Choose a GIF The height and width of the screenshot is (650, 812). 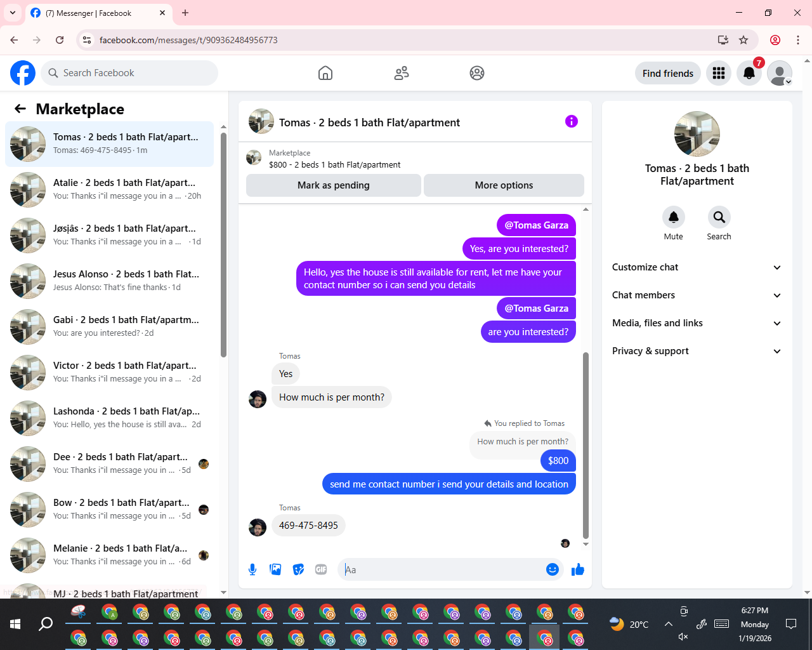[321, 569]
